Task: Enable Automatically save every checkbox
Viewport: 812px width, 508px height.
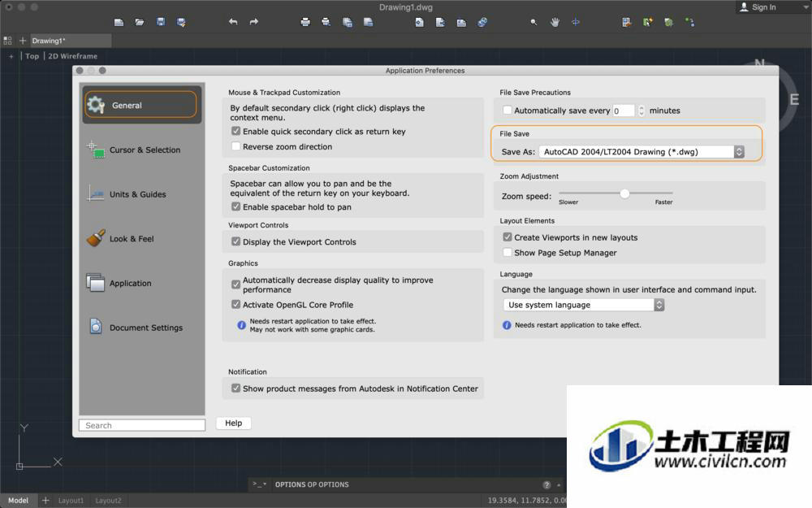Action: point(508,110)
